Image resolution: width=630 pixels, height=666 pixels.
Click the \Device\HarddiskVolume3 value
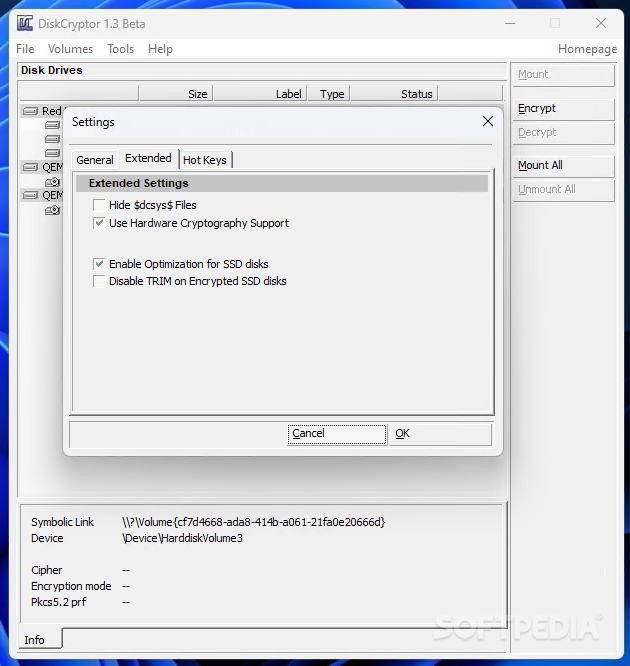(182, 538)
